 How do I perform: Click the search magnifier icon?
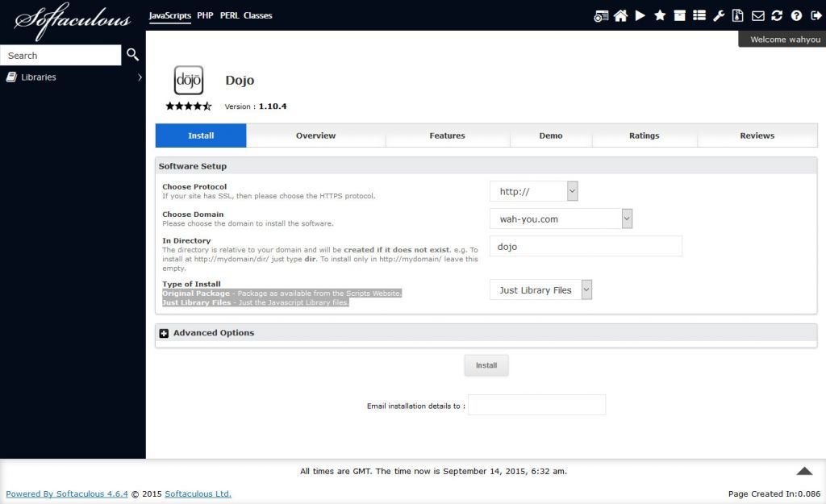133,55
